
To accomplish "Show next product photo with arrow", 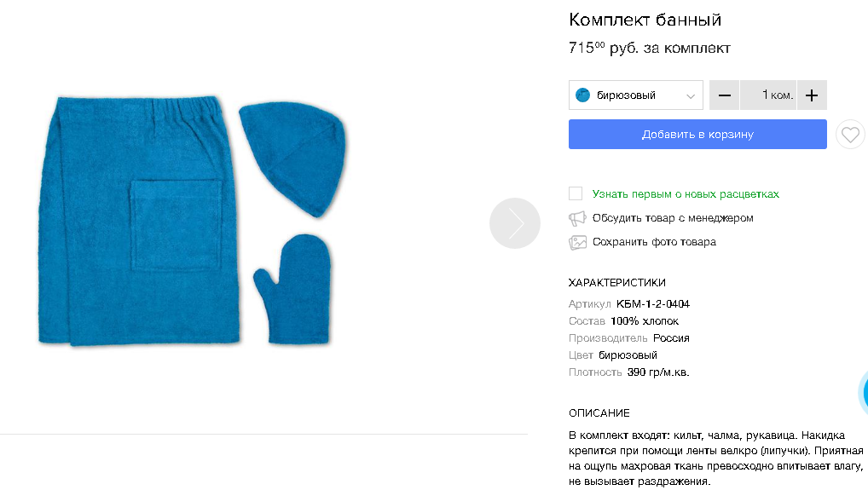I will pos(515,223).
